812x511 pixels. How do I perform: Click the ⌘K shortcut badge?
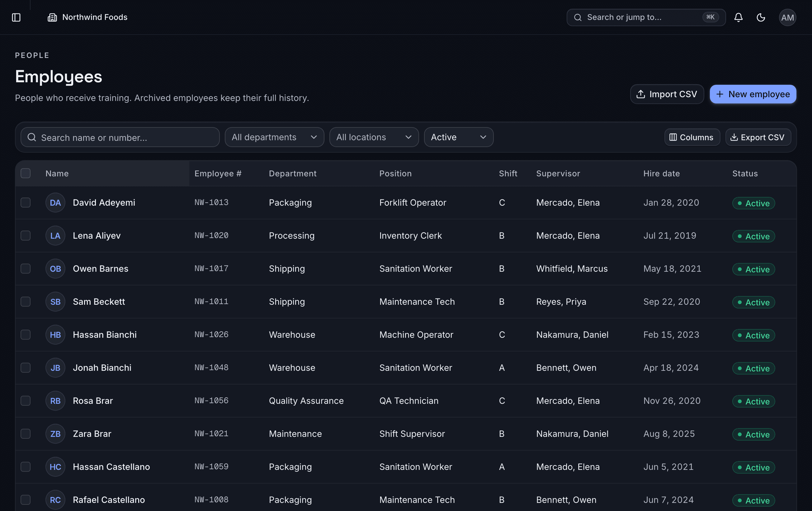point(710,17)
